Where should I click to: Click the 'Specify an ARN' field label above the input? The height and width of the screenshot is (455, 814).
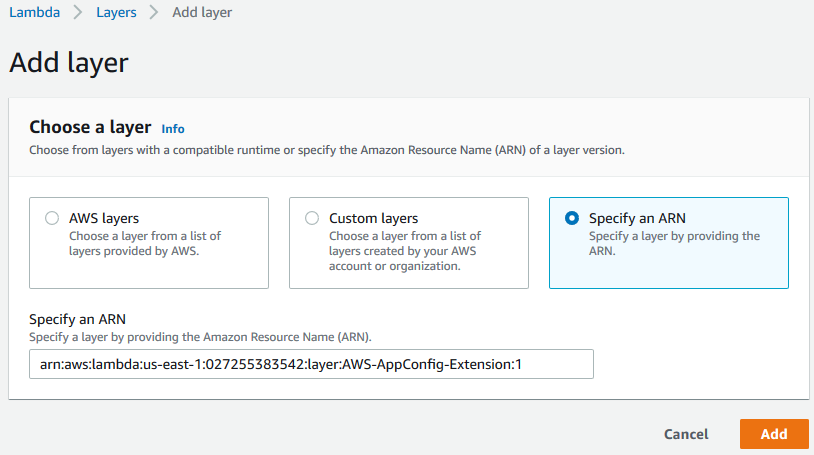pos(77,319)
